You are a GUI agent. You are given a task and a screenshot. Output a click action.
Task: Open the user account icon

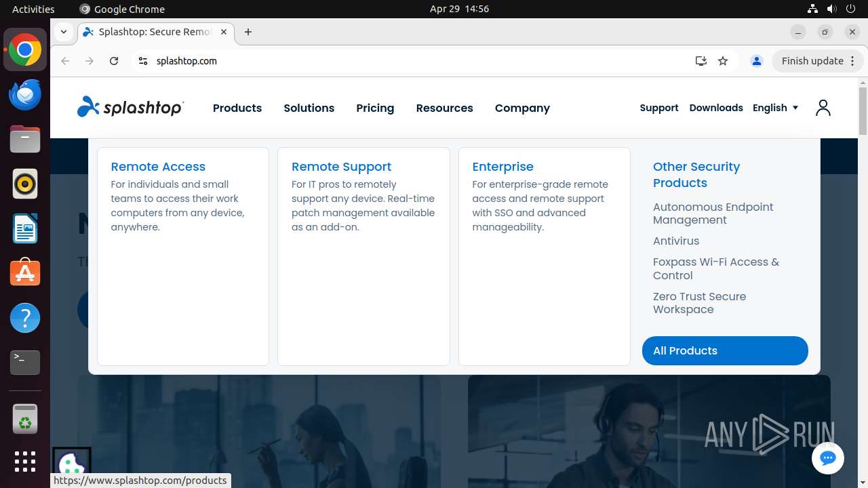pyautogui.click(x=823, y=108)
